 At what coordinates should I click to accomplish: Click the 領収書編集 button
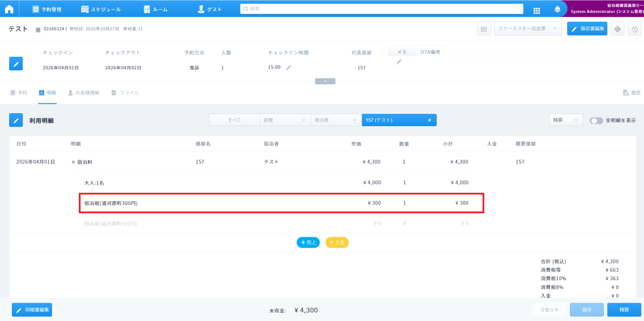point(587,29)
